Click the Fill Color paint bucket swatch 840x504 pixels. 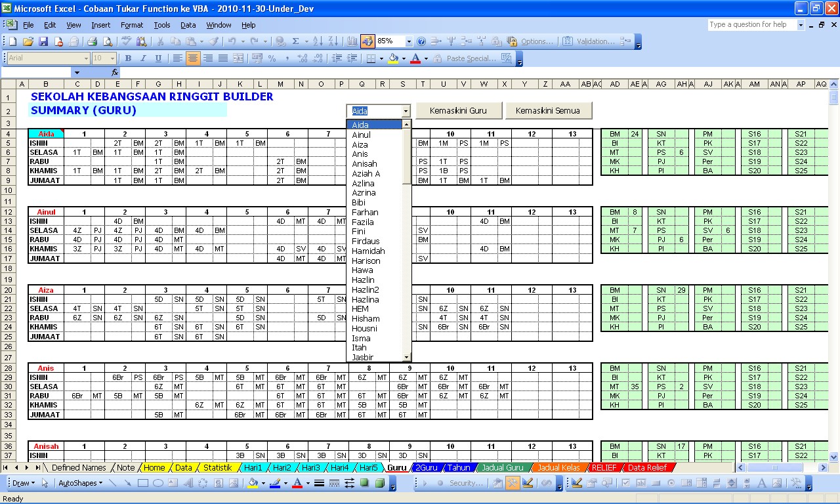click(392, 58)
